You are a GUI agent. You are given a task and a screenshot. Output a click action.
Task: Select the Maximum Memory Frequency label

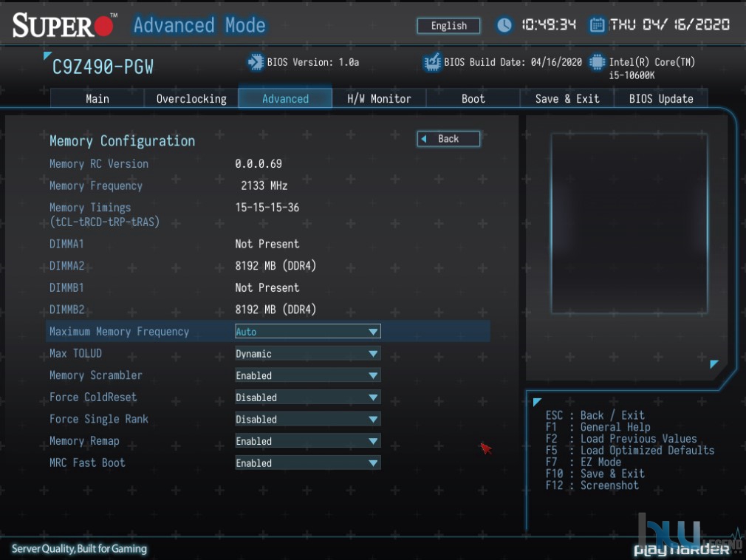(x=119, y=332)
